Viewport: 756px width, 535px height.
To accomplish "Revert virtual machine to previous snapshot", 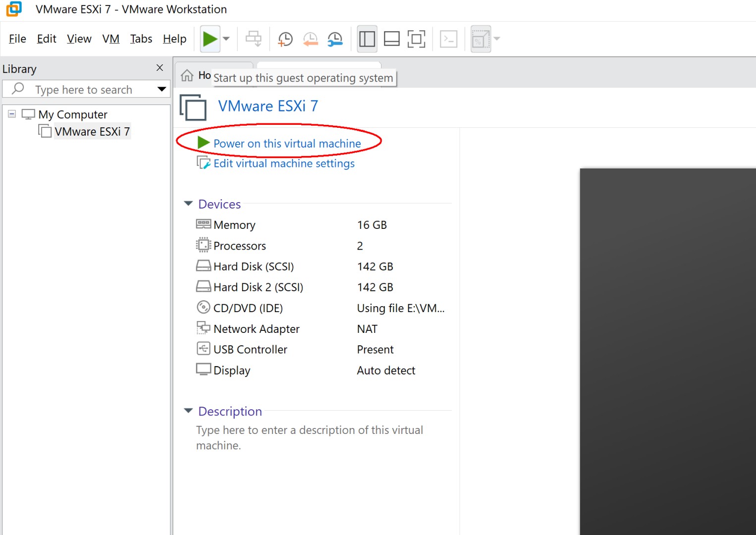I will point(310,39).
